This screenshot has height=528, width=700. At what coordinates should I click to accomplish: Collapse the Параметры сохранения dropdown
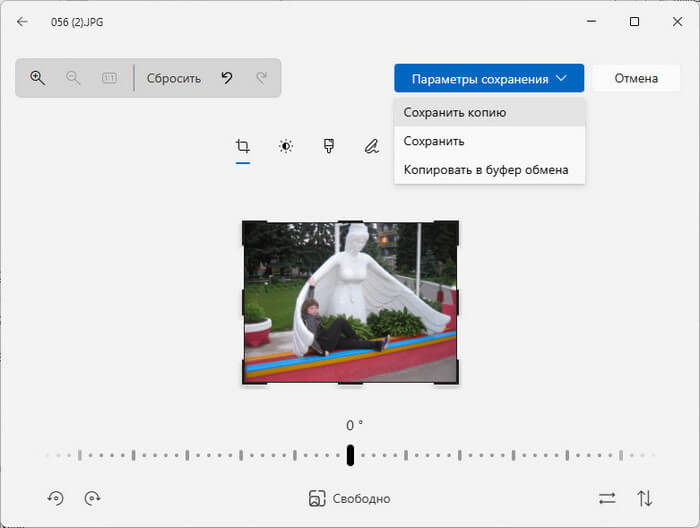click(488, 79)
